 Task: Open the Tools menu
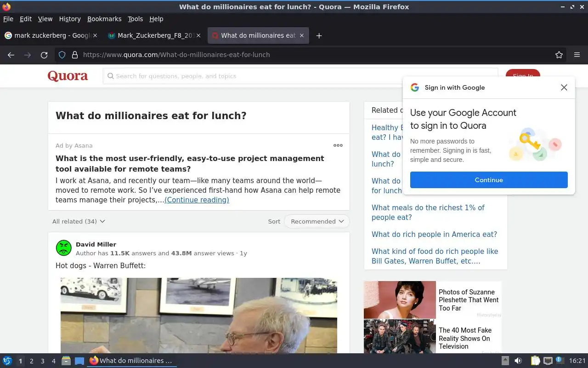(x=136, y=19)
